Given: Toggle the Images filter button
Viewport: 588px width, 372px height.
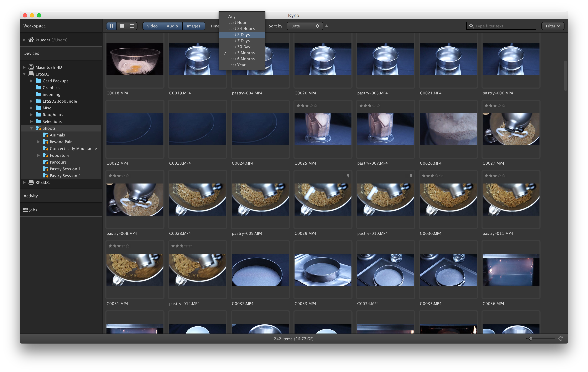Looking at the screenshot, I should click(x=193, y=26).
